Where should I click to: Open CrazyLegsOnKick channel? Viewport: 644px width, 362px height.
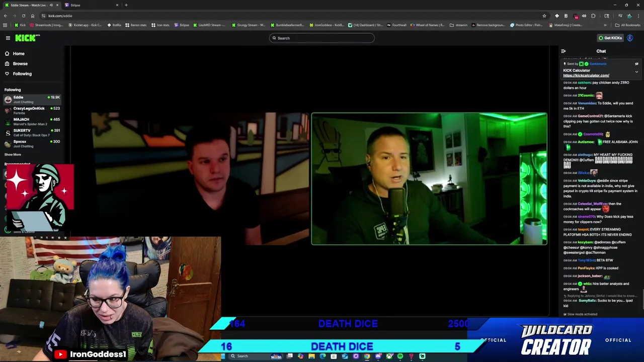(x=32, y=110)
